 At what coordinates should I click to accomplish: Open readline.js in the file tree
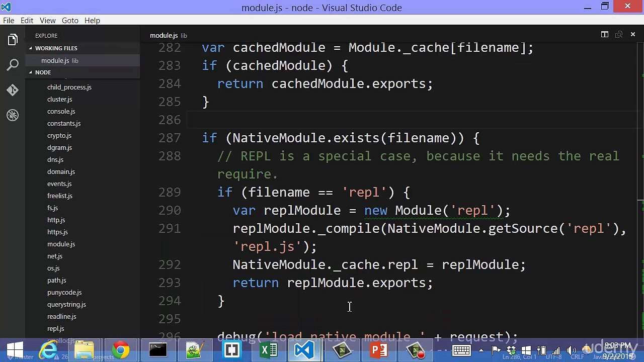pyautogui.click(x=61, y=317)
